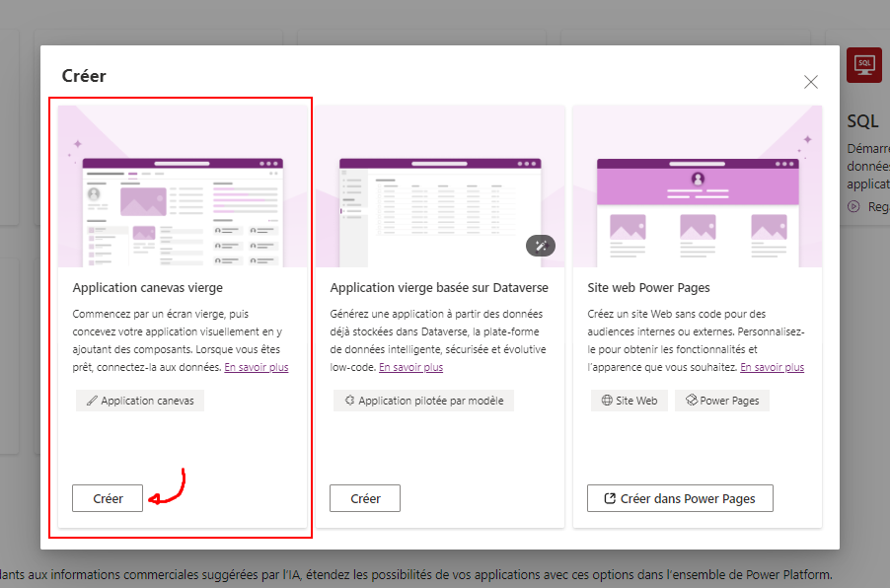Close the Créer dialog
Image resolution: width=890 pixels, height=588 pixels.
coord(810,82)
